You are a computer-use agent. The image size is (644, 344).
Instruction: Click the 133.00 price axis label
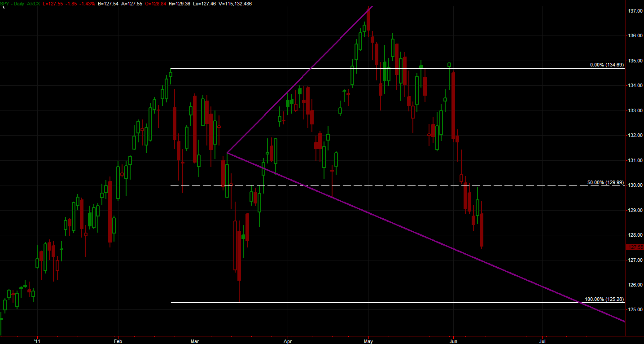(635, 110)
